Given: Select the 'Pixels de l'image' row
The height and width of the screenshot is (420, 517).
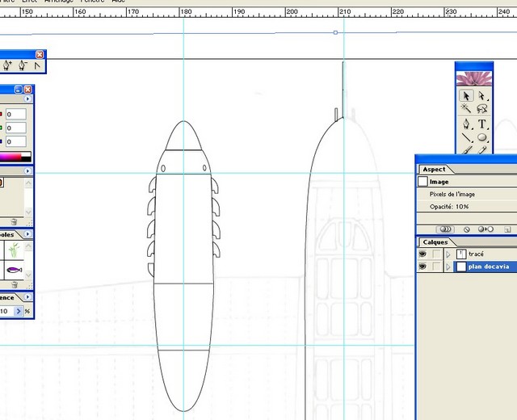Looking at the screenshot, I should [x=467, y=194].
